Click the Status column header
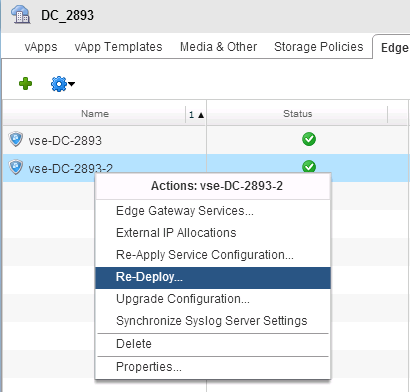 point(298,114)
